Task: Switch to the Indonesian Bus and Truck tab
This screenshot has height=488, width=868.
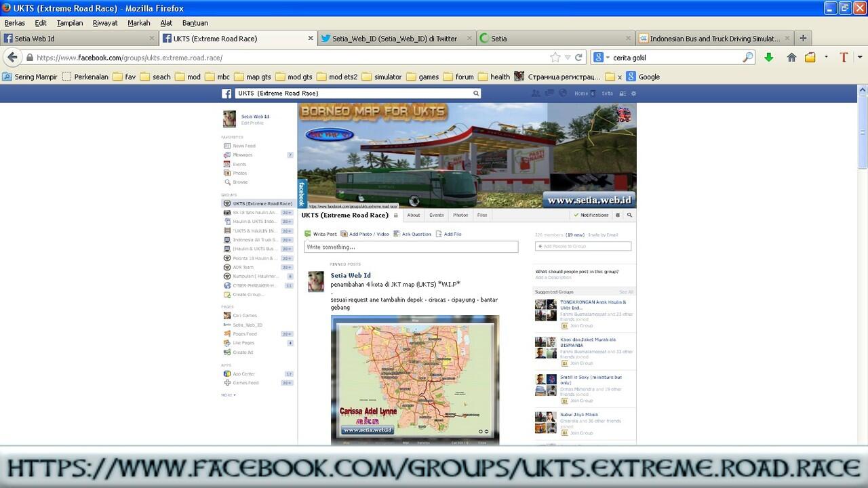Action: click(x=714, y=39)
